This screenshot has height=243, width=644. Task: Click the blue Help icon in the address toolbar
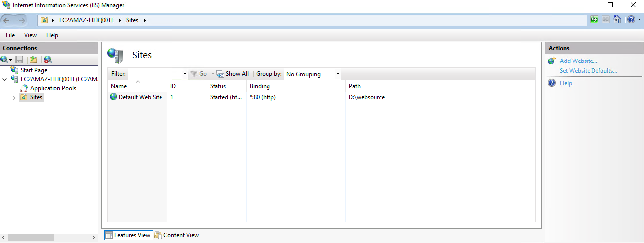tap(631, 20)
